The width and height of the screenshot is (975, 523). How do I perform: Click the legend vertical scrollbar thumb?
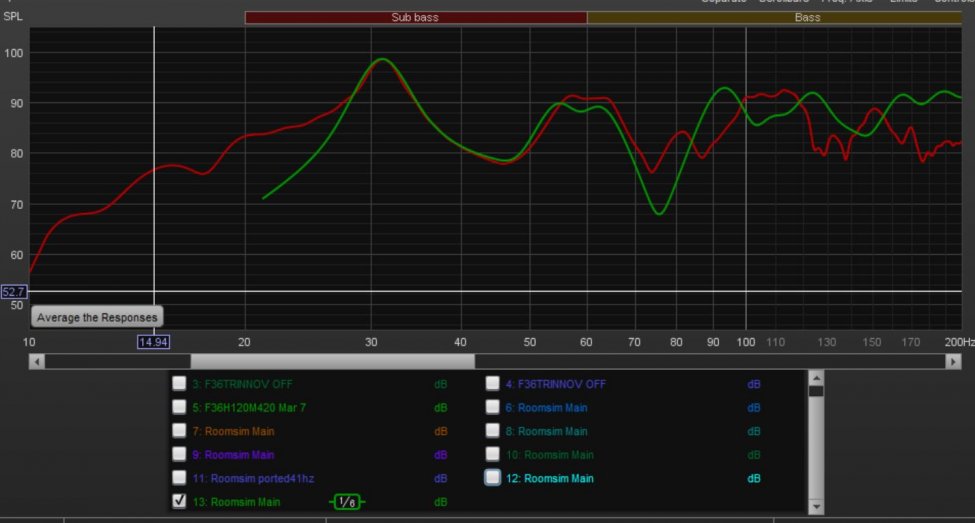tap(816, 392)
